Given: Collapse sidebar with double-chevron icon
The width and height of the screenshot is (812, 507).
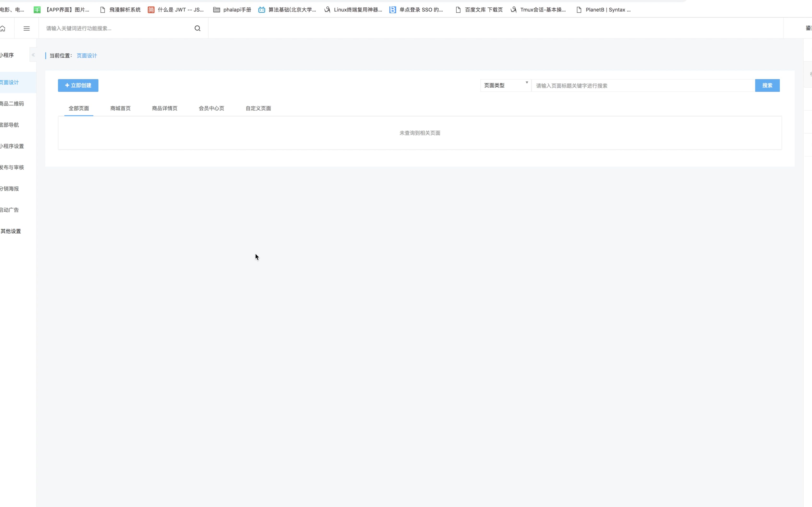Looking at the screenshot, I should click(33, 55).
